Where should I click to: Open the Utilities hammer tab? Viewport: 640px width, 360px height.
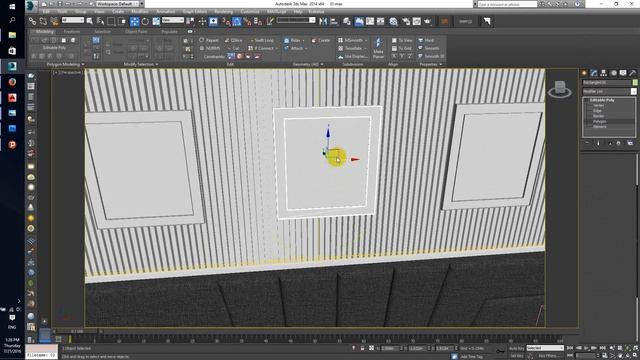pos(632,73)
